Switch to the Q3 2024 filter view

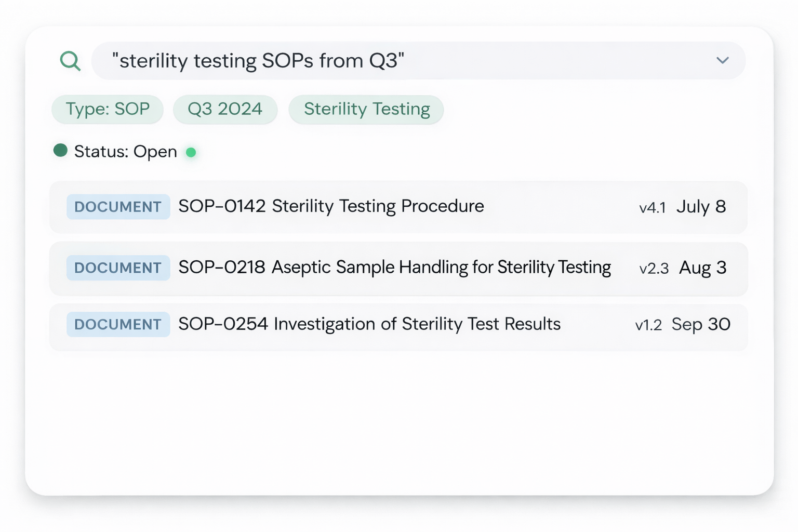(x=225, y=109)
